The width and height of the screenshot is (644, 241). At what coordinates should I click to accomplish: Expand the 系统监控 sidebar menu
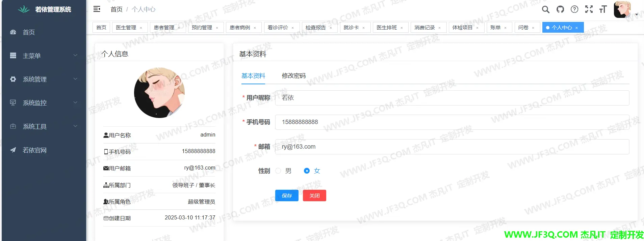click(44, 103)
